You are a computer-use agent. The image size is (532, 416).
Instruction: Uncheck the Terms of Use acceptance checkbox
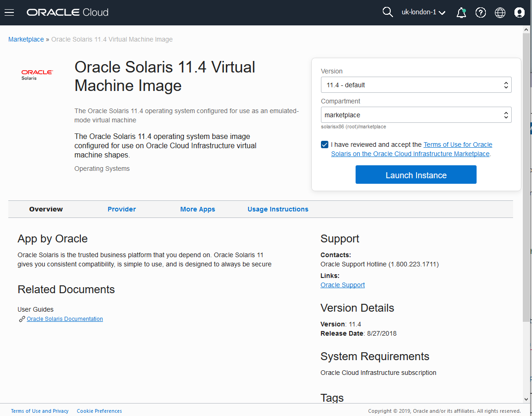coord(325,145)
